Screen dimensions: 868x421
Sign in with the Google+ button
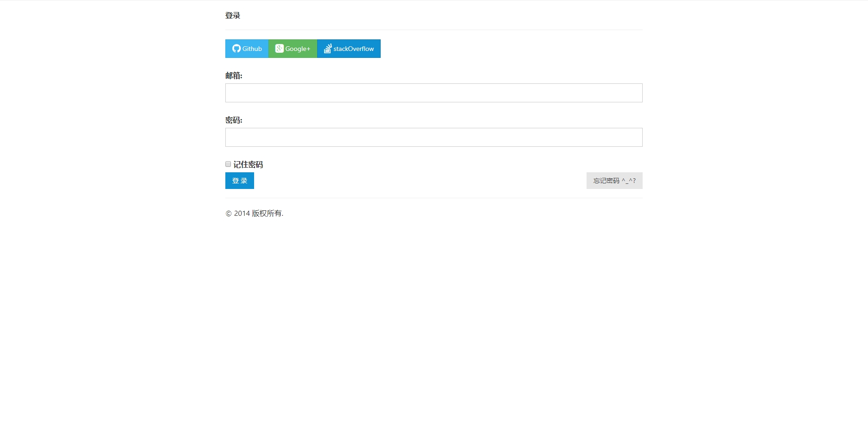293,49
